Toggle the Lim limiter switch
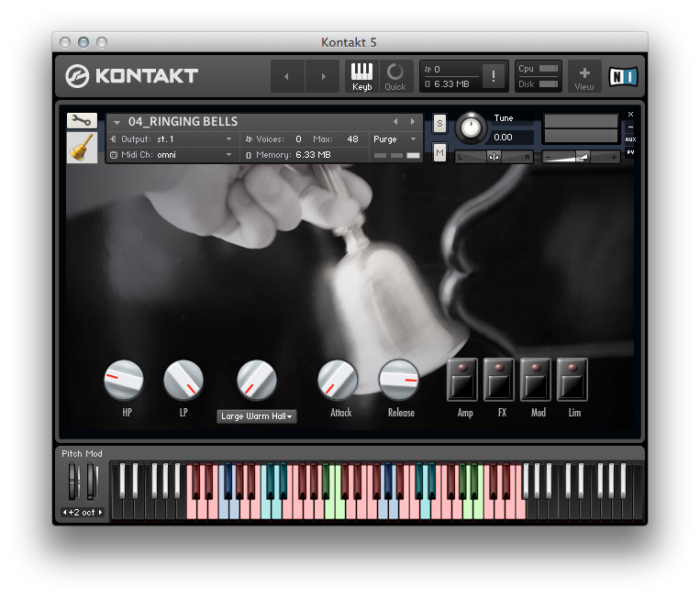This screenshot has width=700, height=598. (572, 381)
